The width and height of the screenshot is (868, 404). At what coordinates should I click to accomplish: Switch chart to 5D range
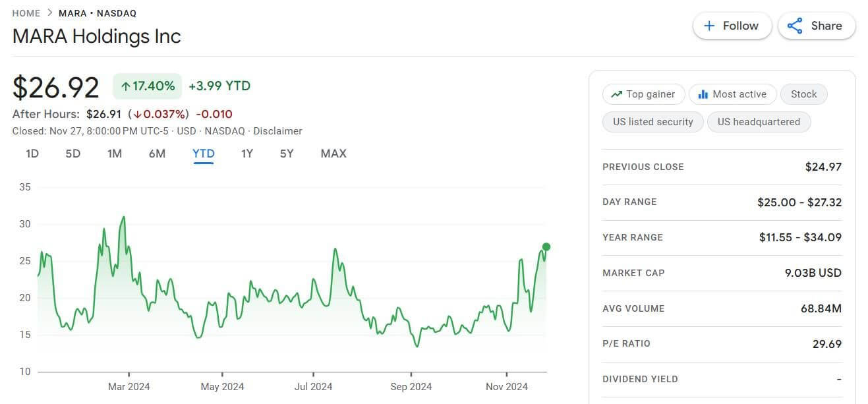[72, 154]
